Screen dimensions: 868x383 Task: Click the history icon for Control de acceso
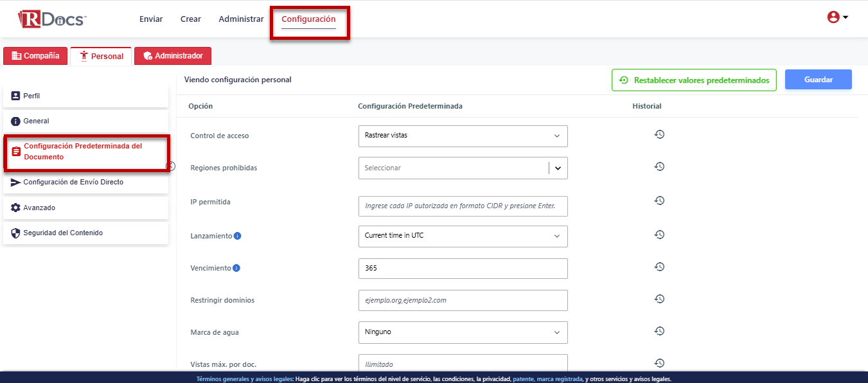tap(659, 134)
